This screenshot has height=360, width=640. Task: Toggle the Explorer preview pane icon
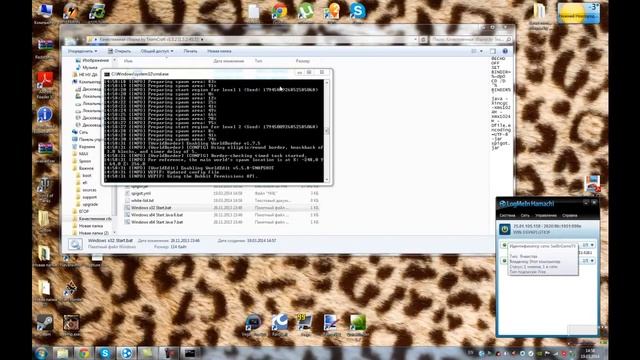[x=493, y=51]
